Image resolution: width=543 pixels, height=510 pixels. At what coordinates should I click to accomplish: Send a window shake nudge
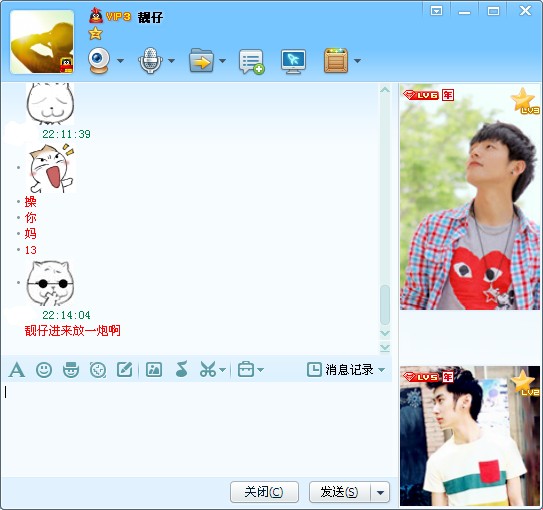[x=98, y=370]
